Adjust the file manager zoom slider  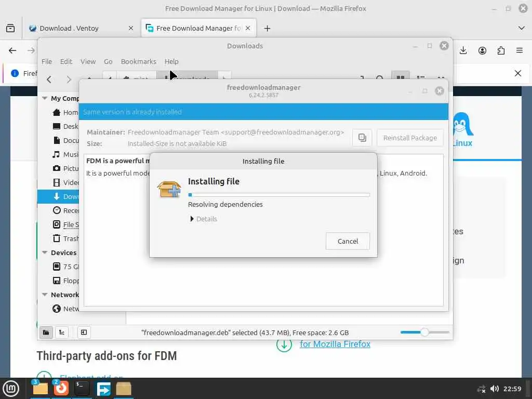click(x=425, y=332)
